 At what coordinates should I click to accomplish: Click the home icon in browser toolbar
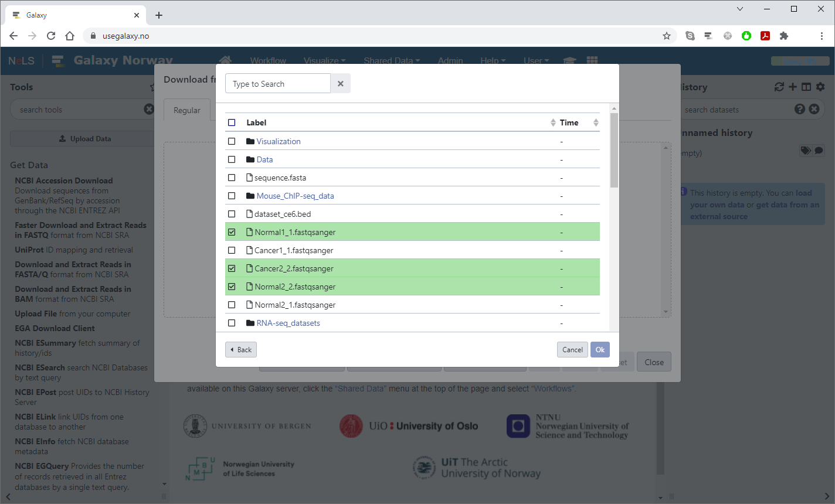pos(70,36)
